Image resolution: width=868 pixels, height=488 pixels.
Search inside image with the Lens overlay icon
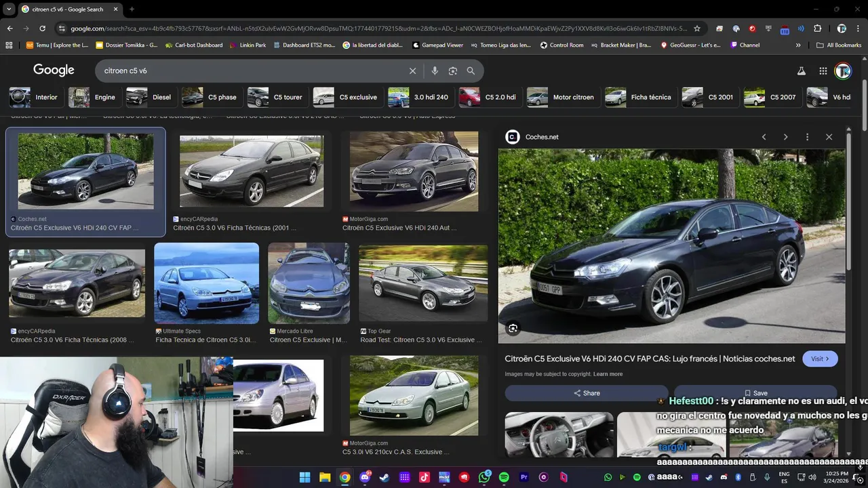(513, 329)
